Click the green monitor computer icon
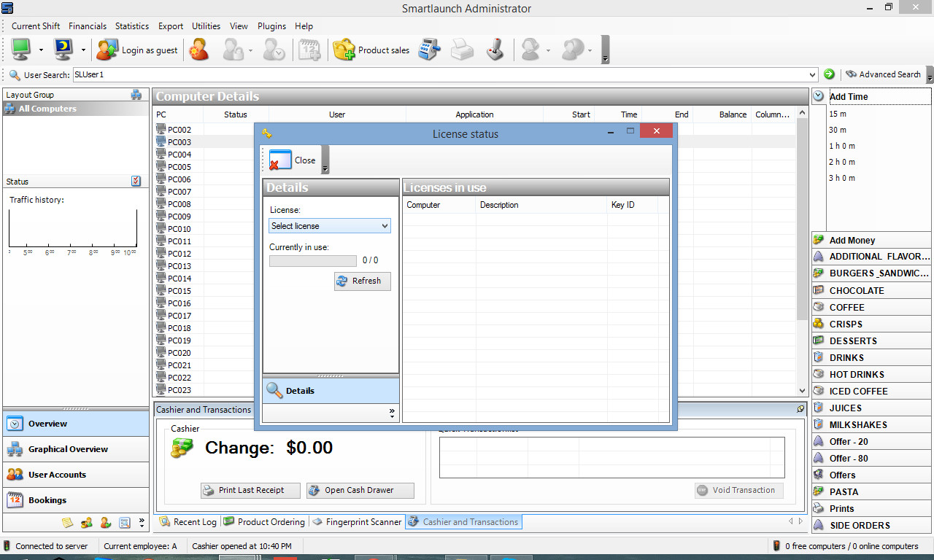The height and width of the screenshot is (560, 934). (21, 50)
